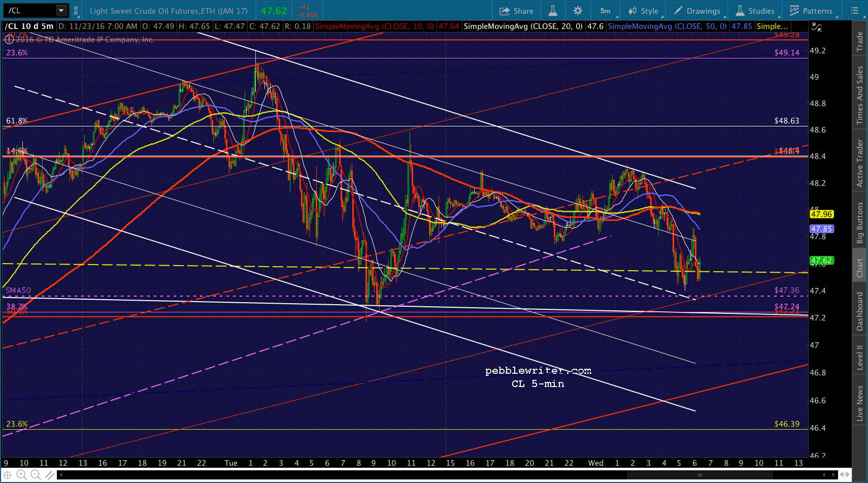This screenshot has height=483, width=868.
Task: Click the Share button
Action: 516,11
